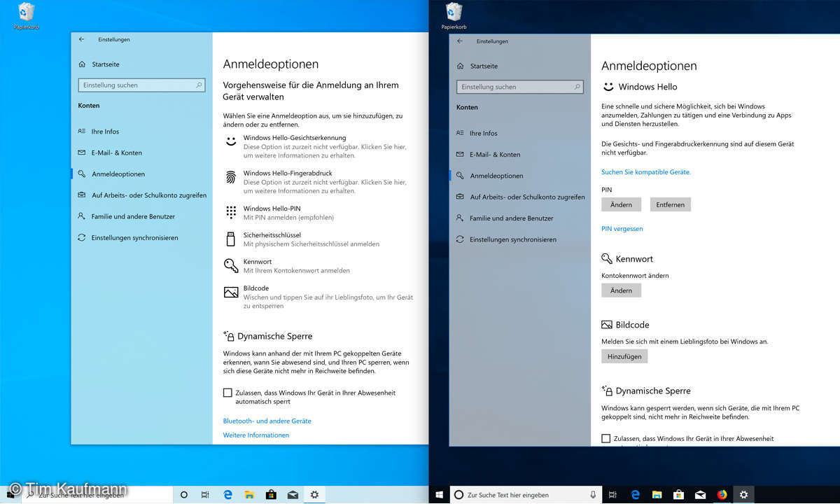Focus Einstellung suchen field in dark-theme window

520,87
